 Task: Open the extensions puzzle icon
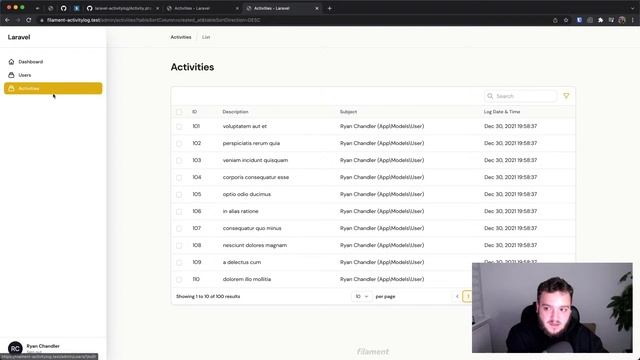(x=600, y=20)
